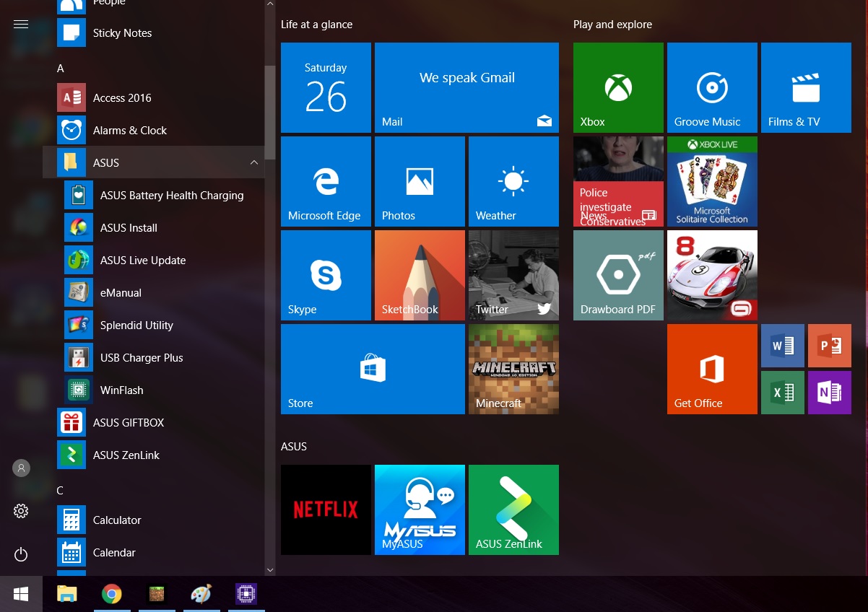Click the letter A section header
The image size is (868, 612).
click(61, 68)
